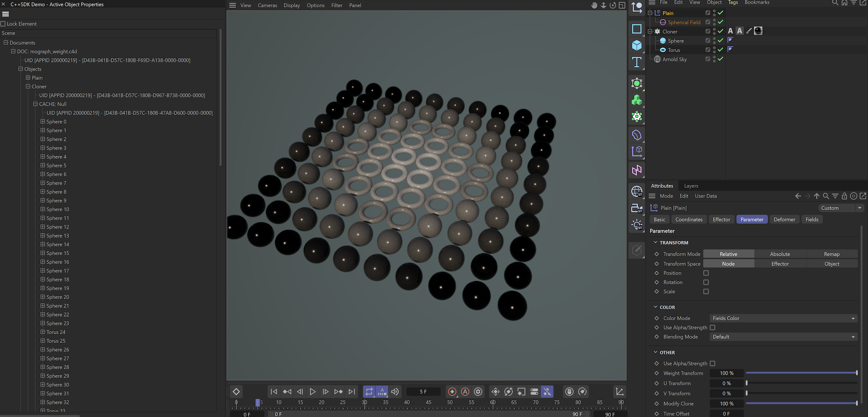
Task: Click the globe sky toolbar icon
Action: click(637, 191)
